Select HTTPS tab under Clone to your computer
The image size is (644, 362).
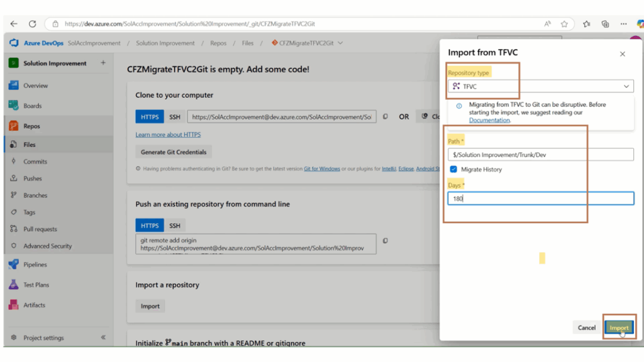[150, 116]
